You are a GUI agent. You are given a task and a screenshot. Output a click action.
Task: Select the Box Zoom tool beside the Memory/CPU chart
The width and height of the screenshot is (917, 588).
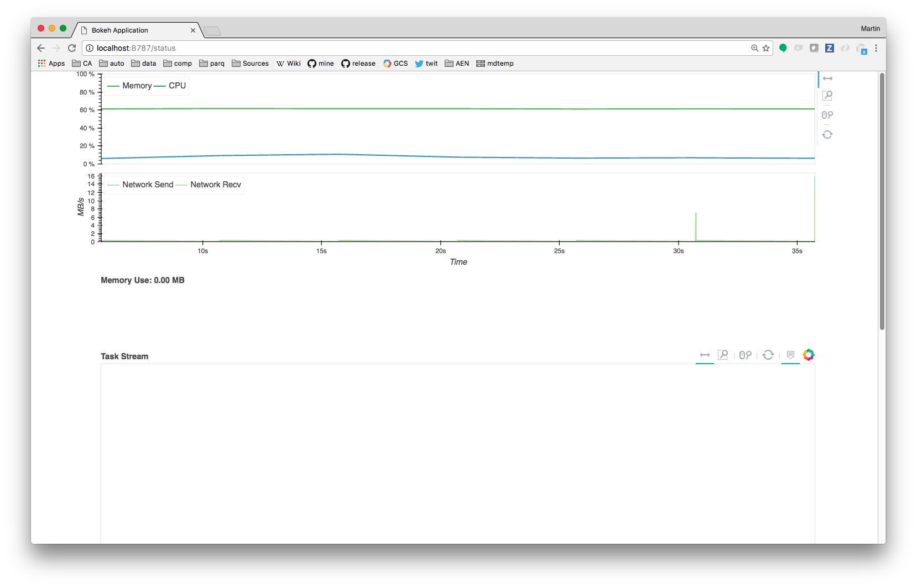pos(827,96)
